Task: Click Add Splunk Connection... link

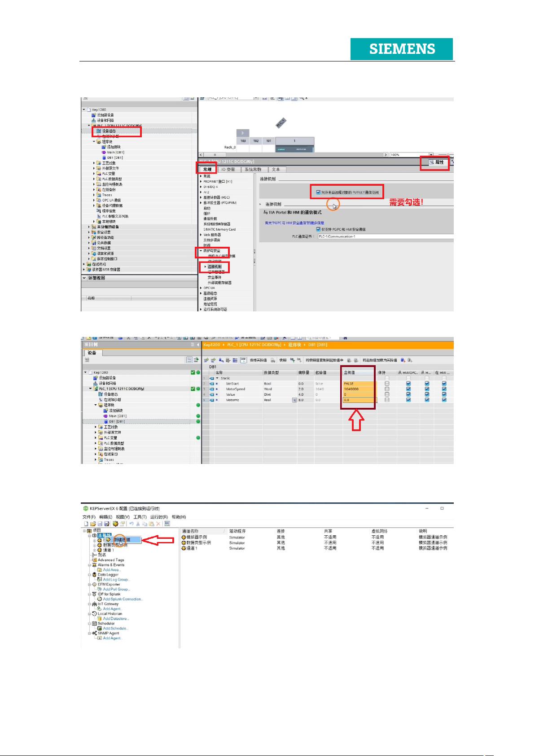Action: tap(123, 599)
